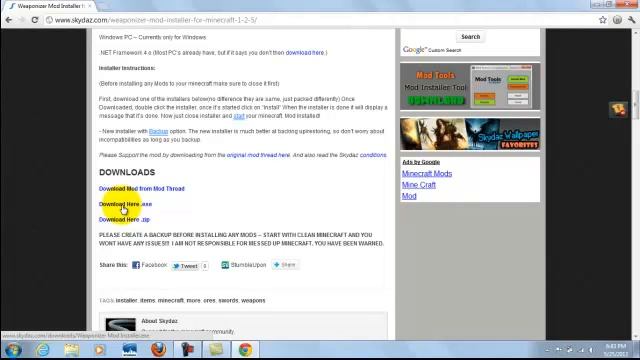Open the 'swords' tag
640x360 pixels.
point(228,300)
